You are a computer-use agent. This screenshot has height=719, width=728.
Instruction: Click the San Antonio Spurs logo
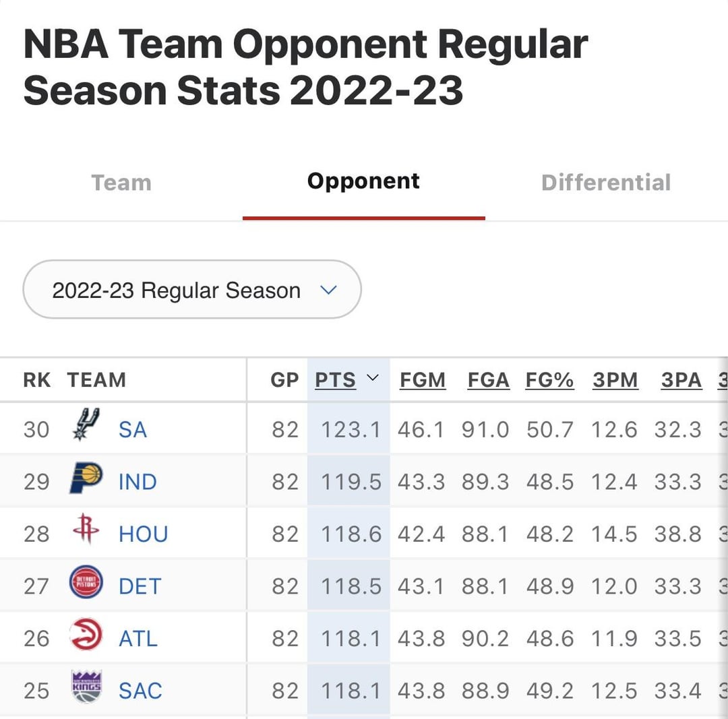coord(86,426)
